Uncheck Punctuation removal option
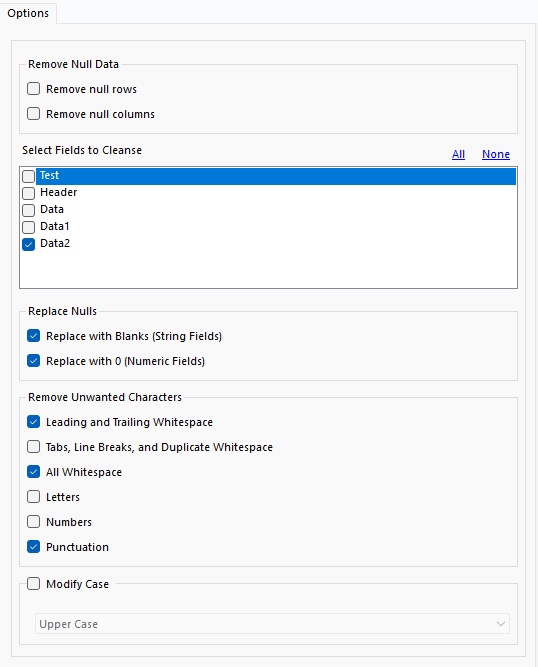Image resolution: width=538 pixels, height=667 pixels. 34,547
